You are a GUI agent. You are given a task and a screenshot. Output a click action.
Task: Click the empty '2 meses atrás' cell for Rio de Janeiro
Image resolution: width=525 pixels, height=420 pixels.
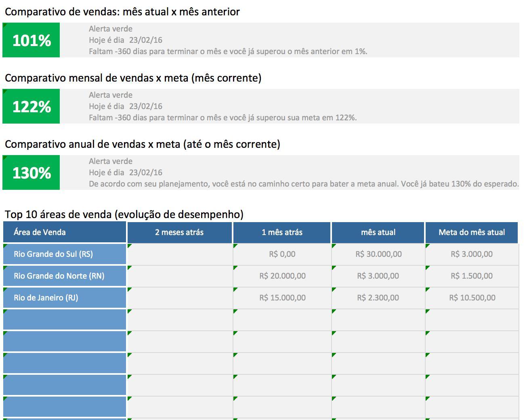180,298
